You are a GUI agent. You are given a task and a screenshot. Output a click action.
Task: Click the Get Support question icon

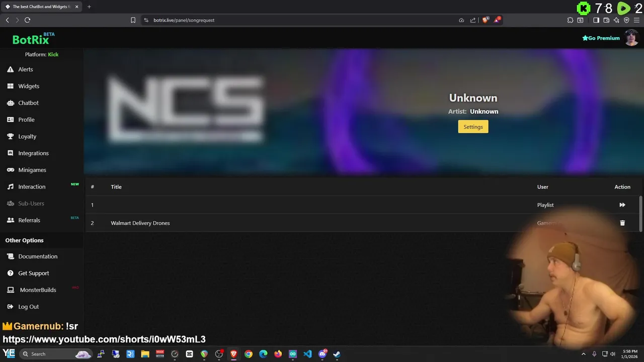10,273
